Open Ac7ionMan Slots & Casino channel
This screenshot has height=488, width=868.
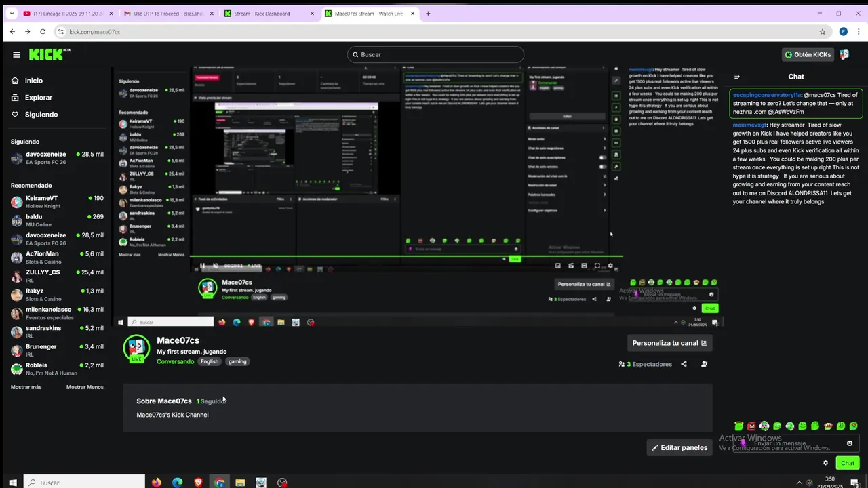[57, 258]
